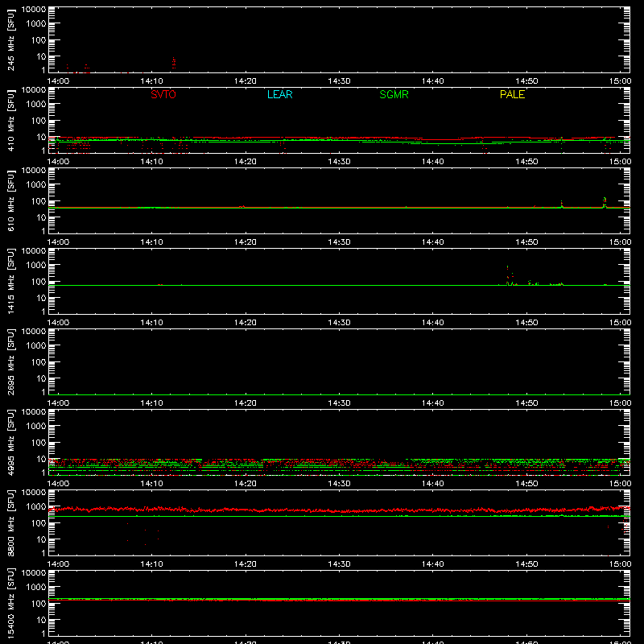The width and height of the screenshot is (644, 644).
Task: Click 14:10 time label under the 245 MHz panel
Action: 151,81
